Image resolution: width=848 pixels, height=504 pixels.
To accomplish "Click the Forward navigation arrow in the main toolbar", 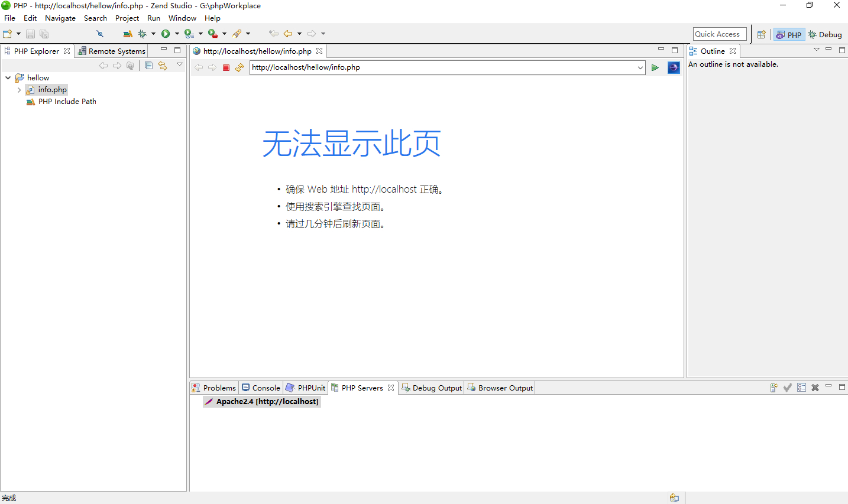I will pyautogui.click(x=312, y=34).
